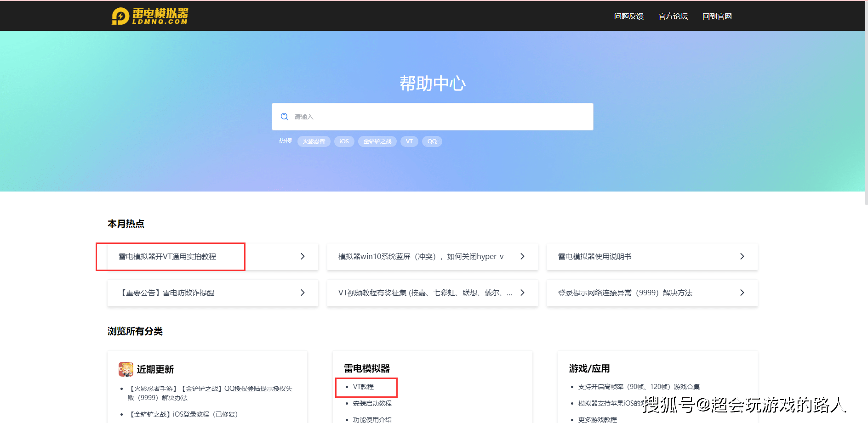Click the chevron on the hyper-v article card
This screenshot has height=423, width=868.
tap(522, 256)
